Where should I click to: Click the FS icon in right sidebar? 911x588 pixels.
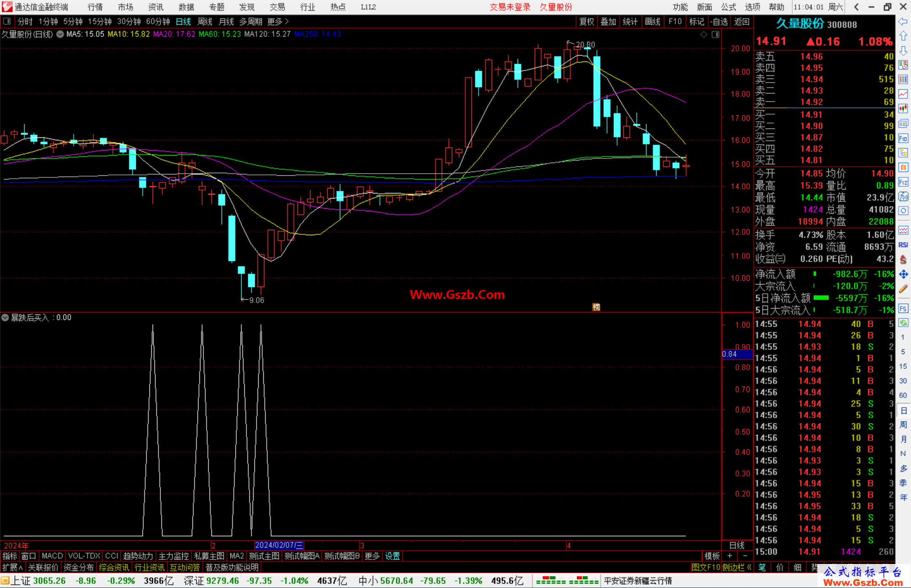903,309
